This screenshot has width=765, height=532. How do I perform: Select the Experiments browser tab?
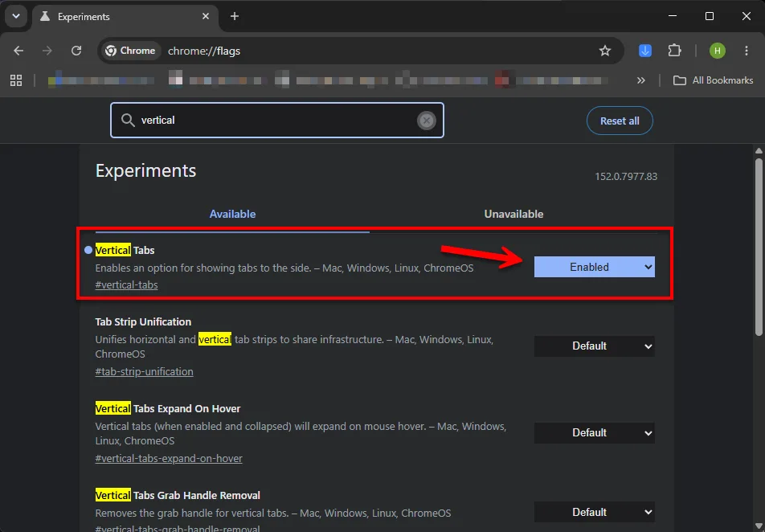coord(125,16)
